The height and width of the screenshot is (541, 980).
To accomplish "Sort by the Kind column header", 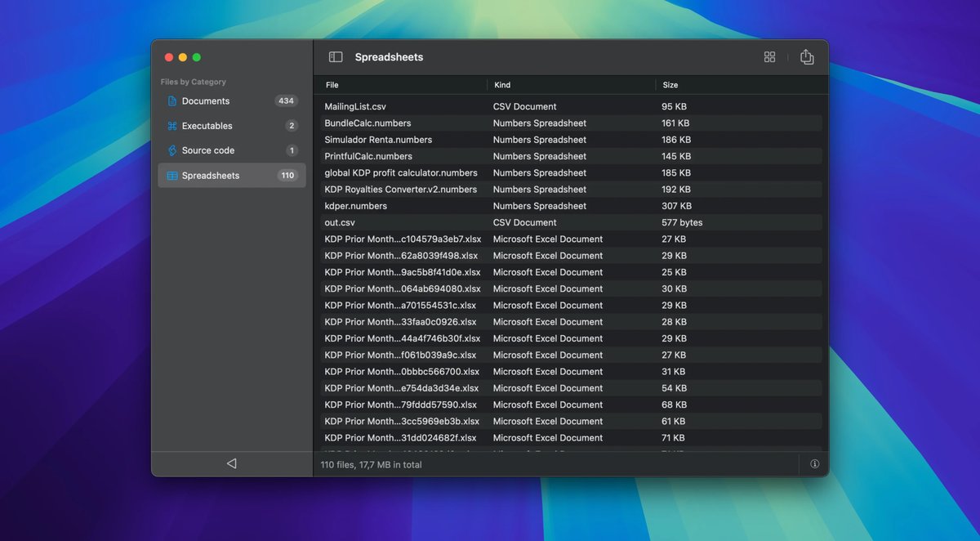I will 502,85.
